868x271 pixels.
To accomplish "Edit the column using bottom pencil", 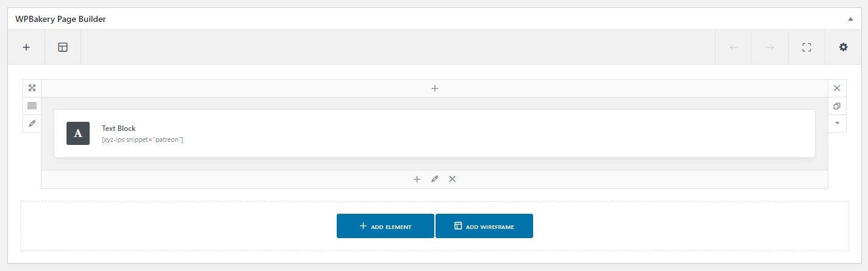I will pos(435,179).
